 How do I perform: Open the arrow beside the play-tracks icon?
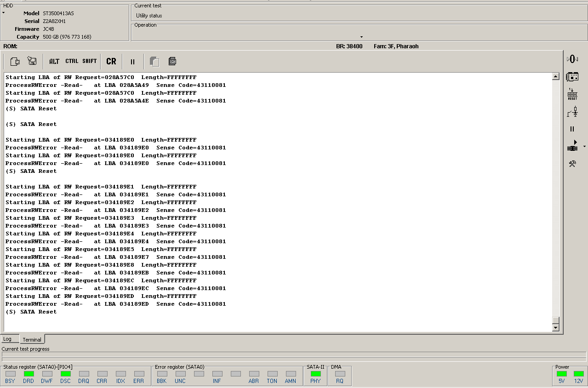click(584, 147)
